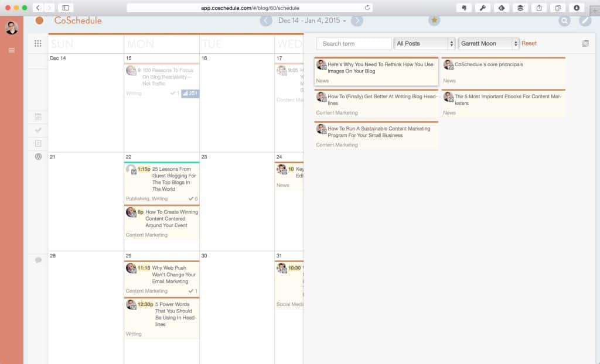600x364 pixels.
Task: Open the WordPress icon in the sidebar
Action: [x=37, y=157]
